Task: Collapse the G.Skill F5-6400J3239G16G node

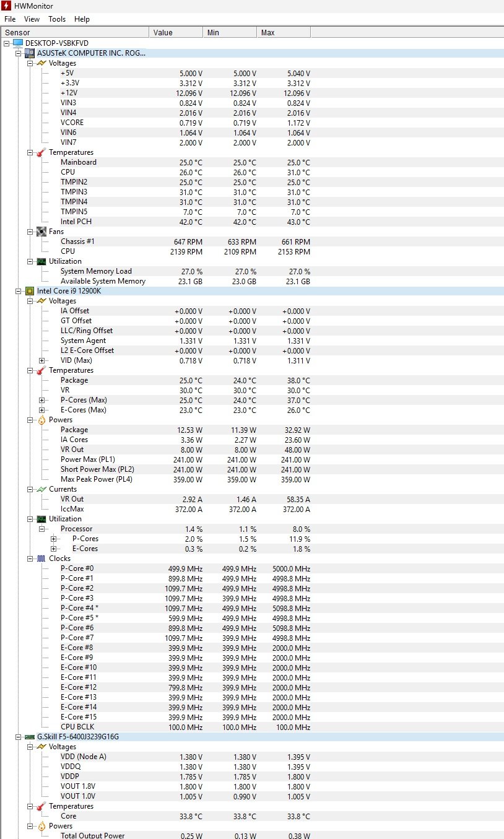Action: pyautogui.click(x=19, y=737)
